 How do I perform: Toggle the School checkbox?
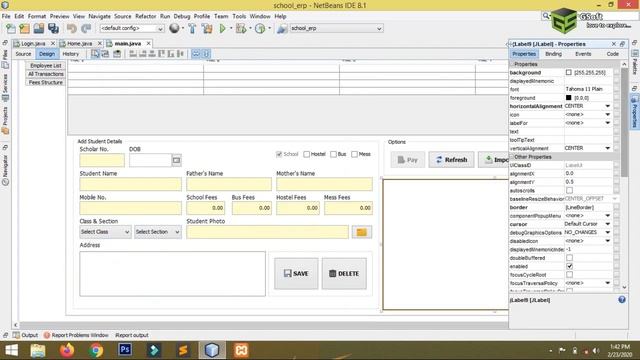[x=279, y=154]
